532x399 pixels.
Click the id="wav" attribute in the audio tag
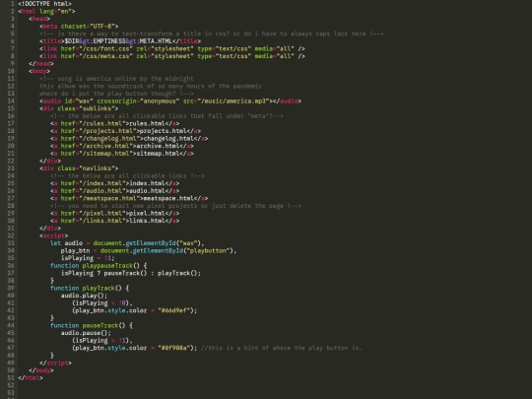tap(79, 100)
